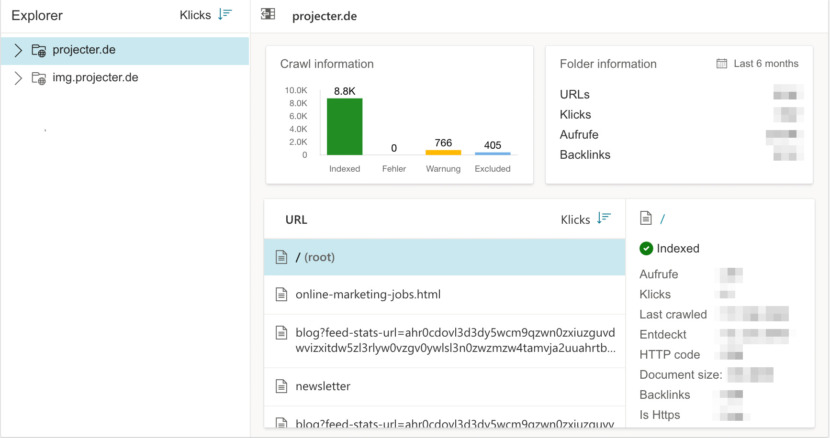This screenshot has height=438, width=830.
Task: Click the img.projecter.de site folder icon
Action: (39, 78)
